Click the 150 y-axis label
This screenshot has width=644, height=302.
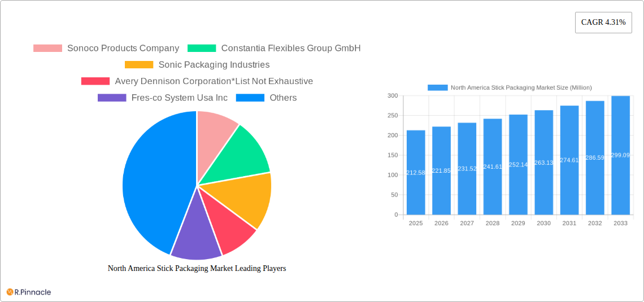tap(393, 155)
